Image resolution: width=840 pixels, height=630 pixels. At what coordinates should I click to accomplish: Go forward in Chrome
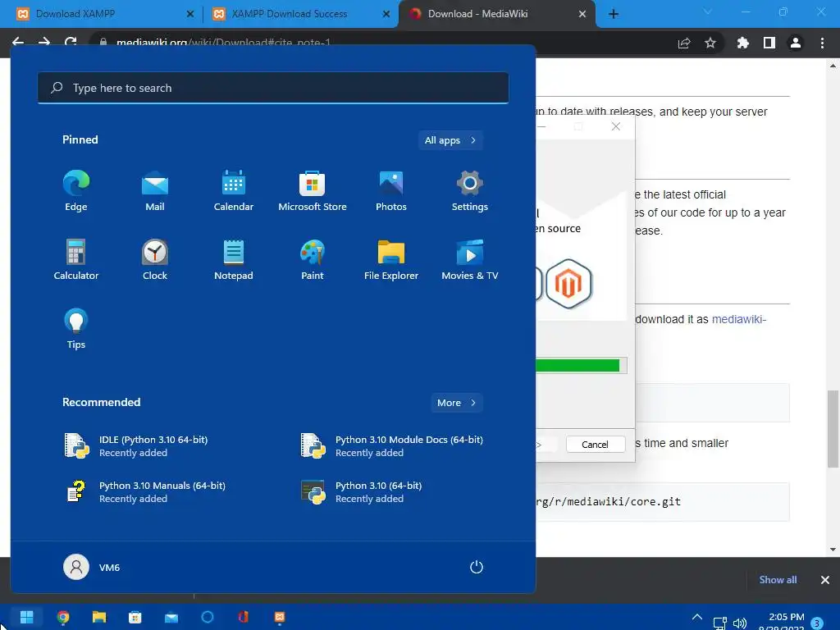click(x=44, y=42)
